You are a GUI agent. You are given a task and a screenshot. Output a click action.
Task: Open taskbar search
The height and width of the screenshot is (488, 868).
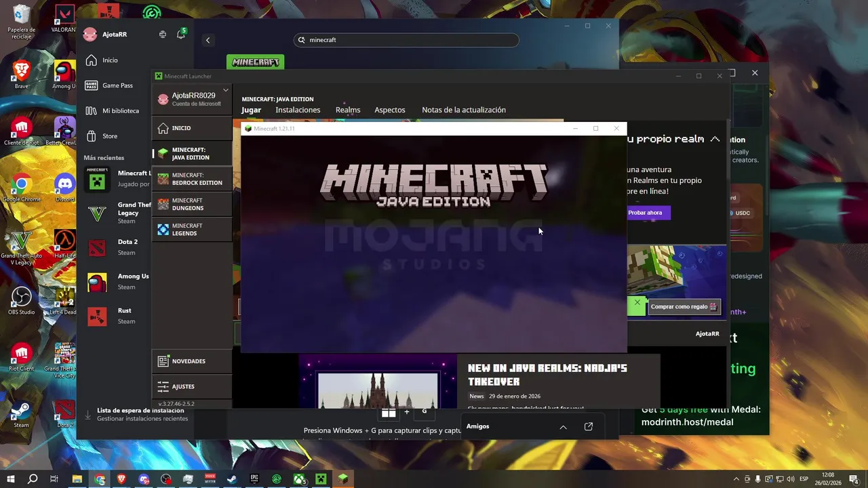[x=33, y=479]
